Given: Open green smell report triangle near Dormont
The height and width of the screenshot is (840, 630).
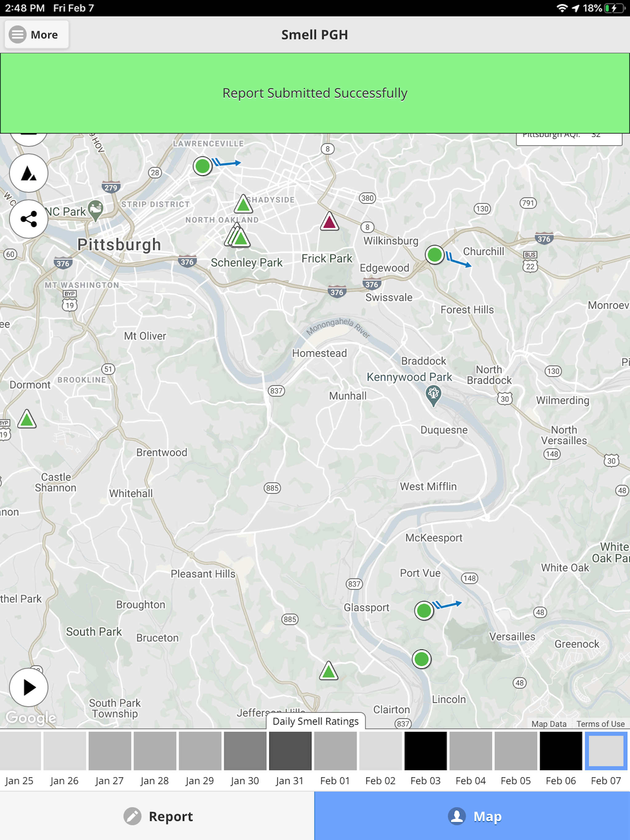Looking at the screenshot, I should 26,419.
